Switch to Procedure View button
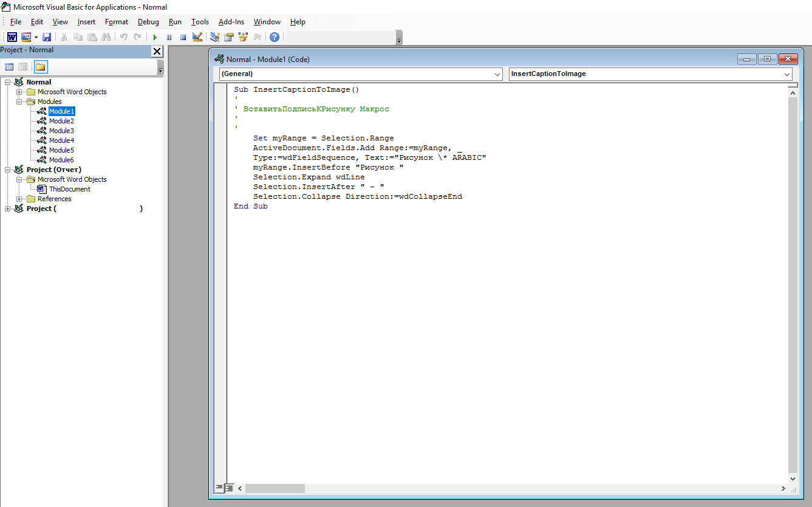Screen dimensions: 812x507 coord(219,488)
